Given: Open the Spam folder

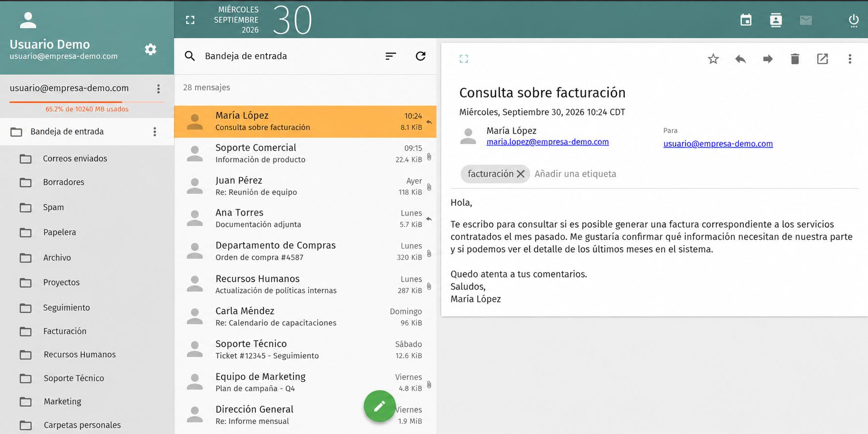Looking at the screenshot, I should (87, 207).
